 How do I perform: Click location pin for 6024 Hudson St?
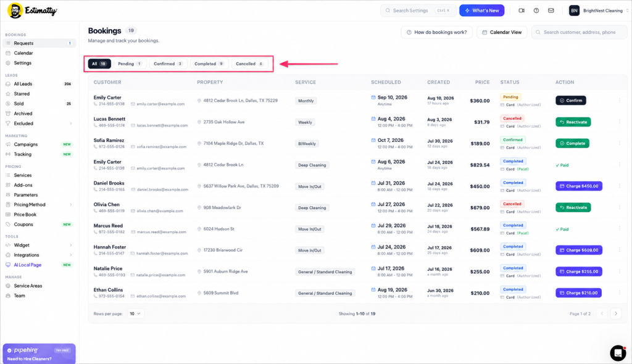(199, 229)
